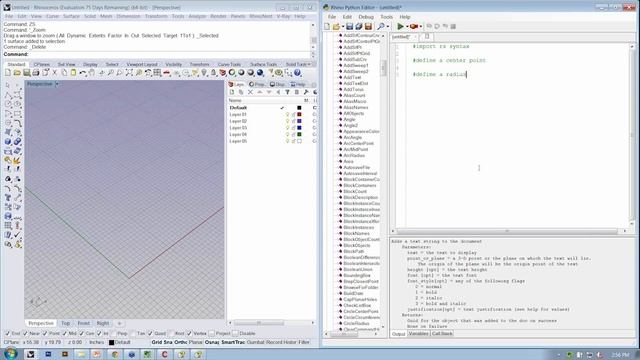This screenshot has width=640, height=360.
Task: Click New Layer icon in Layers panel
Action: [x=232, y=92]
